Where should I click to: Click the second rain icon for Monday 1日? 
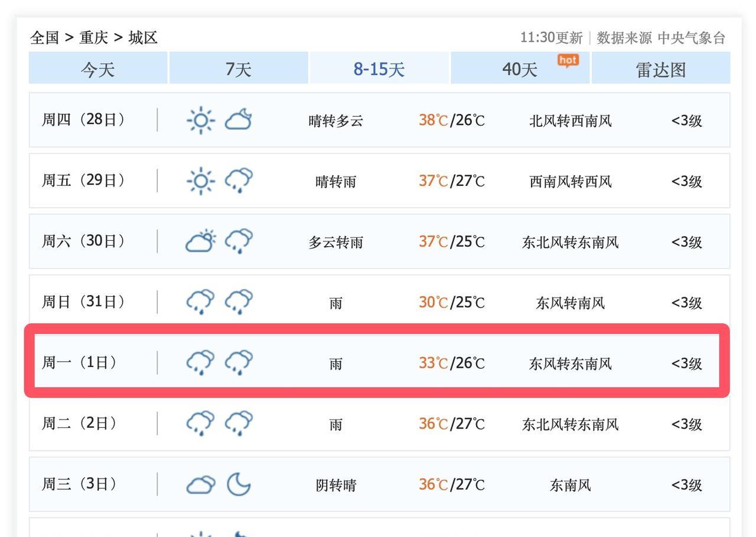coord(239,363)
